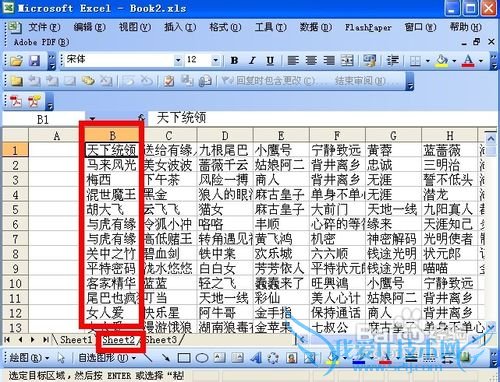500x382 pixels.
Task: Open the 编辑 menu
Action: (x=89, y=27)
